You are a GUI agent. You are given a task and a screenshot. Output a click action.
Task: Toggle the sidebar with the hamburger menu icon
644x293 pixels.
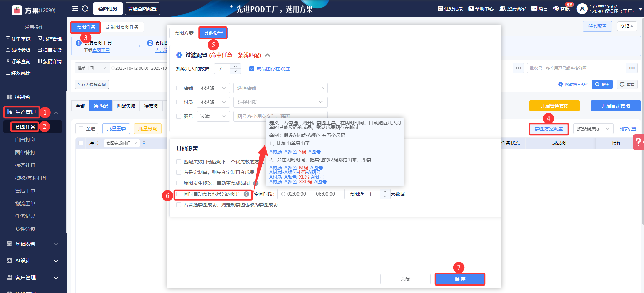[75, 9]
